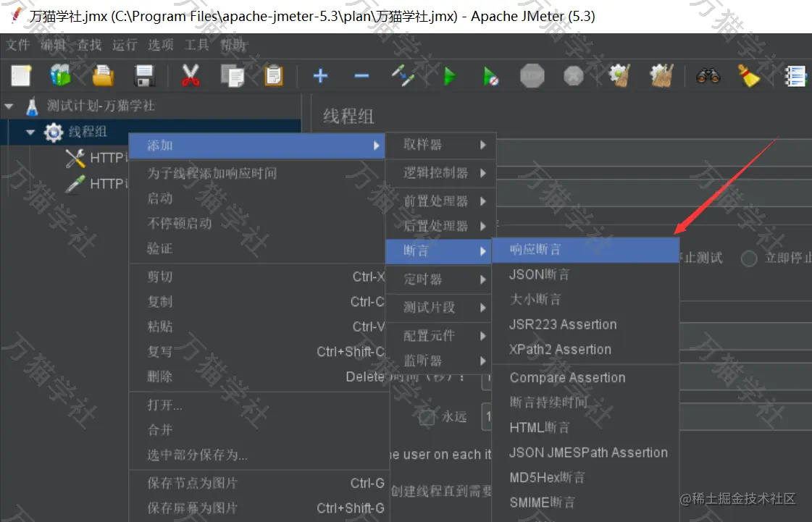The image size is (812, 522).
Task: Click the test plan flask icon
Action: (x=32, y=106)
